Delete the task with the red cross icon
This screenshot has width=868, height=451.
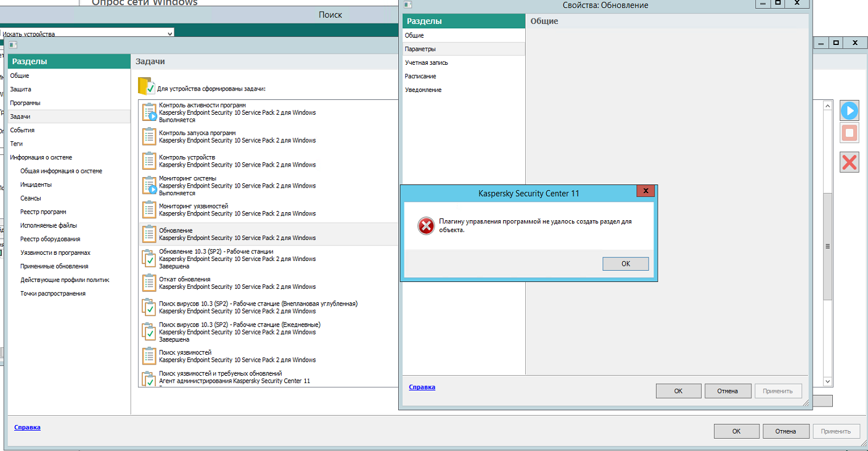850,162
